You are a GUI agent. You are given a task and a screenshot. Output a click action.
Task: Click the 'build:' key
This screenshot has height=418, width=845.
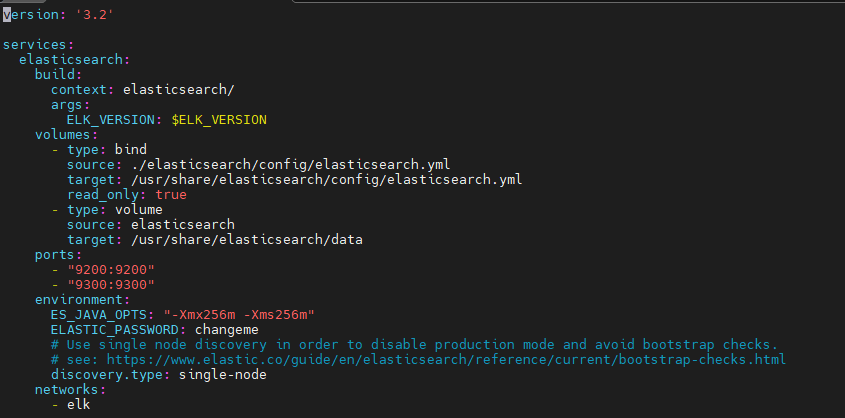[x=59, y=75]
